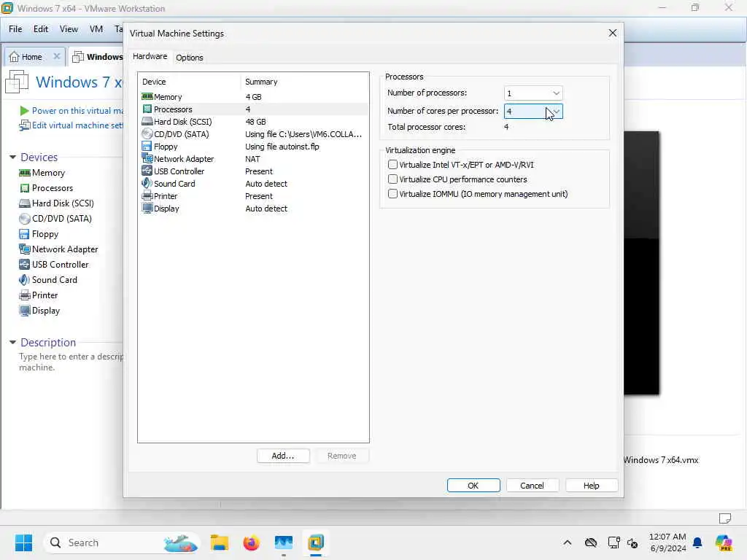The height and width of the screenshot is (560, 747).
Task: Collapse the Description section in main window
Action: coord(13,343)
